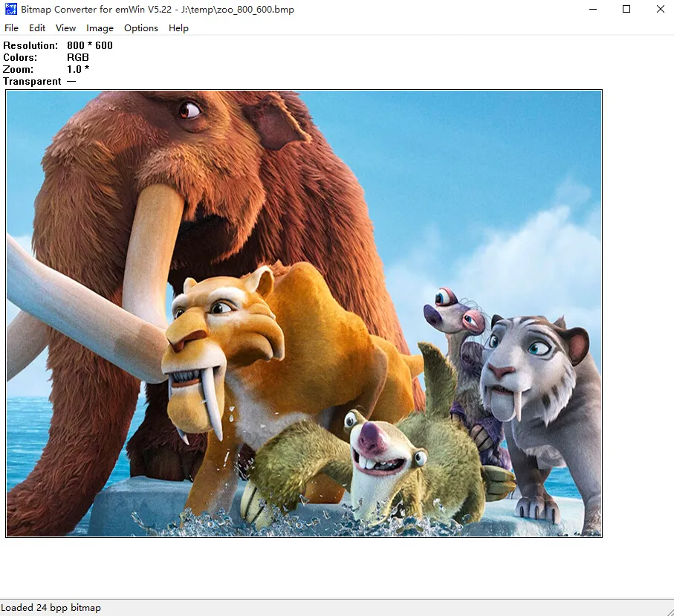Open the File menu
This screenshot has height=616, width=674.
tap(11, 28)
